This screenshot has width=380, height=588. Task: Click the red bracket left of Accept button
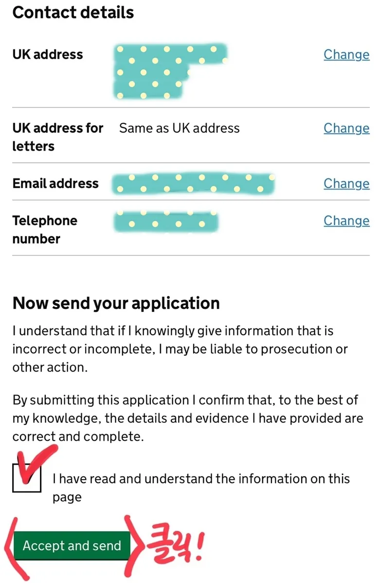tap(10, 547)
